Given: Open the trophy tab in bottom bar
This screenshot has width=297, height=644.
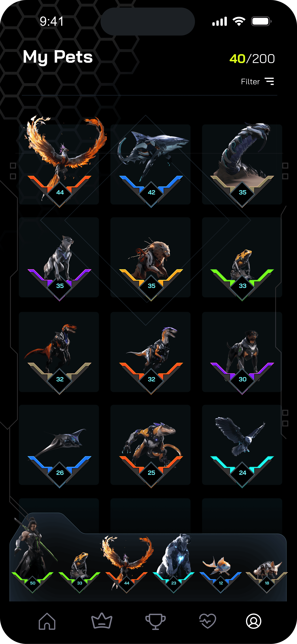Looking at the screenshot, I should point(155,621).
